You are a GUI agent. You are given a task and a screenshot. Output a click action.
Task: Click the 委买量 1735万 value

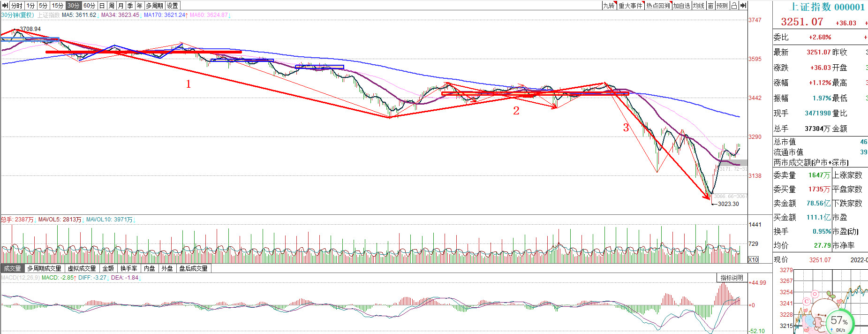click(x=819, y=189)
